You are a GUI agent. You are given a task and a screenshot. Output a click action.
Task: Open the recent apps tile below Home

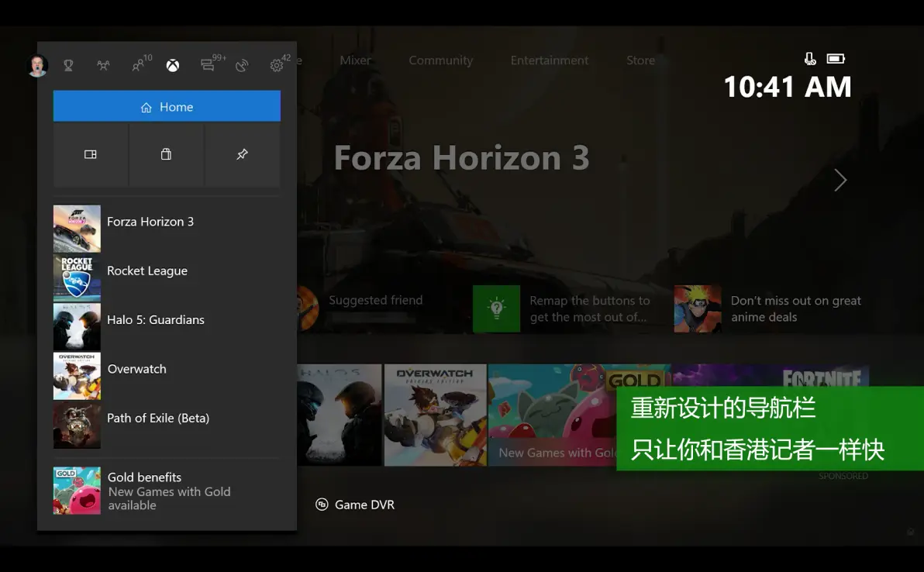pyautogui.click(x=91, y=154)
